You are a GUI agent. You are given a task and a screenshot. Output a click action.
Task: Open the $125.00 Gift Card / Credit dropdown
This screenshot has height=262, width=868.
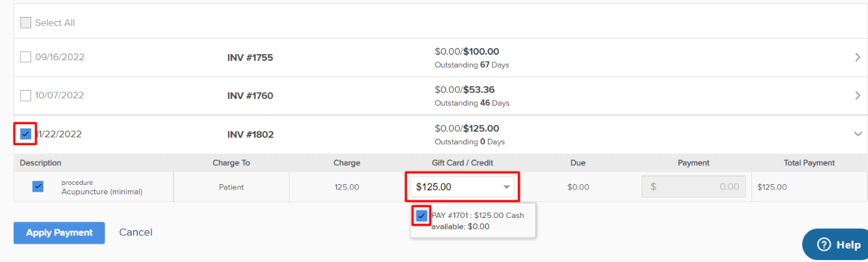(x=463, y=187)
